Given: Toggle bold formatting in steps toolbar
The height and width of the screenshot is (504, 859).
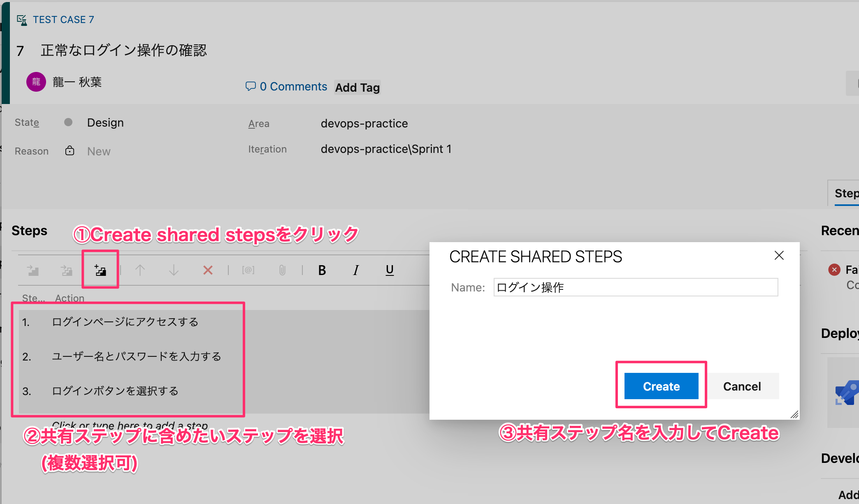Looking at the screenshot, I should click(322, 270).
